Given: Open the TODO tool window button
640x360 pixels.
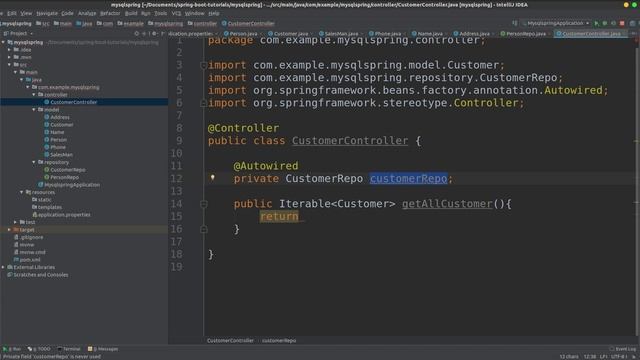Looking at the screenshot, I should 39,349.
